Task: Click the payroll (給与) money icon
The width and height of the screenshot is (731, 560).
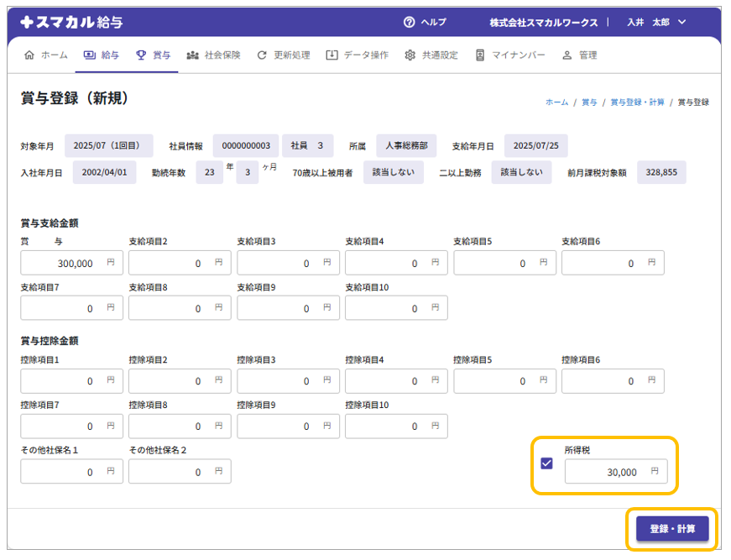Action: tap(90, 55)
